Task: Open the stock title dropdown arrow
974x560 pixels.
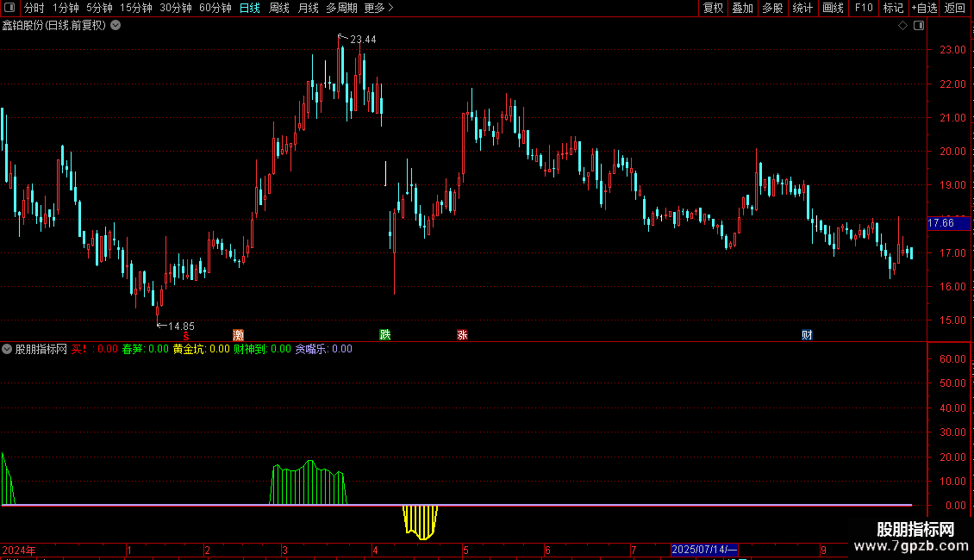Action: (x=116, y=26)
